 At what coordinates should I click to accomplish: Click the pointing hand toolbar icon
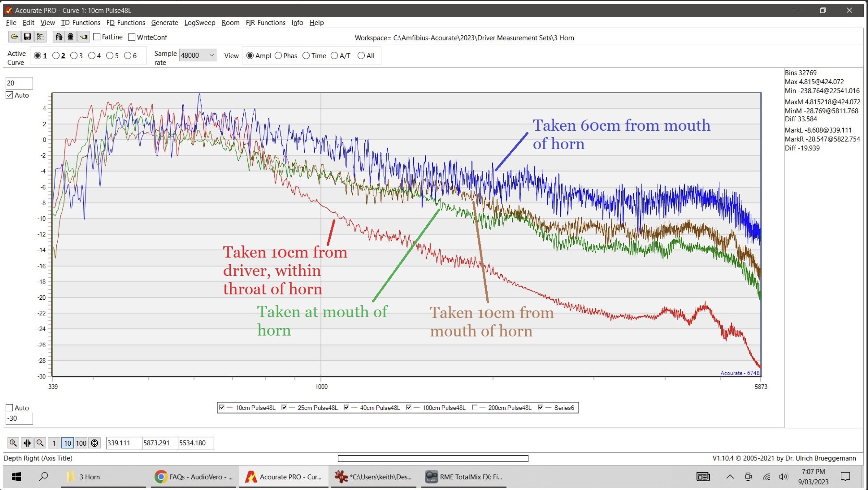[x=83, y=37]
